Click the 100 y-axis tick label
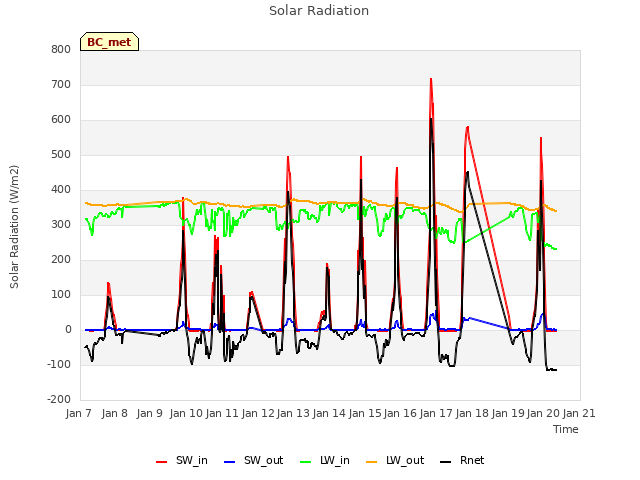The image size is (640, 480). pyautogui.click(x=61, y=295)
